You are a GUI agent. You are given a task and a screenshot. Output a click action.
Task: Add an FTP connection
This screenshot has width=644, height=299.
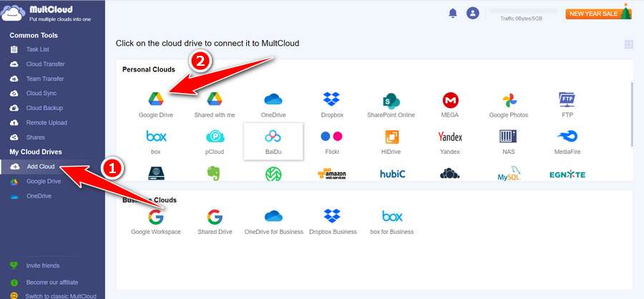567,104
